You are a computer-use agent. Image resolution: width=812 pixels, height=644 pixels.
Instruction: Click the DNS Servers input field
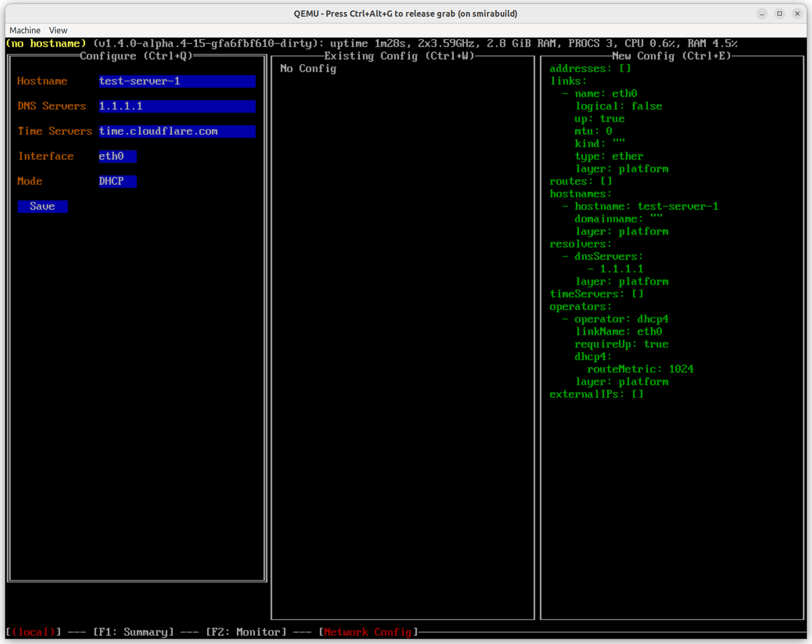click(x=177, y=106)
